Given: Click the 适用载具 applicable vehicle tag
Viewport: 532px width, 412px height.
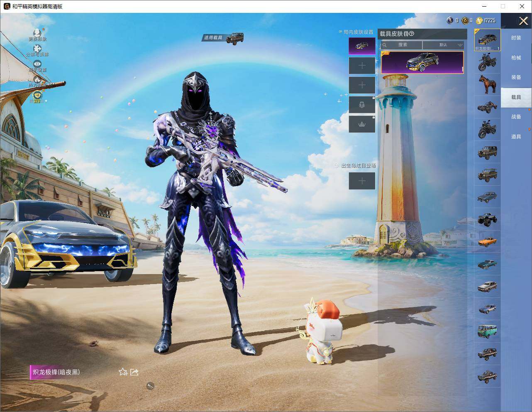Looking at the screenshot, I should tap(223, 38).
